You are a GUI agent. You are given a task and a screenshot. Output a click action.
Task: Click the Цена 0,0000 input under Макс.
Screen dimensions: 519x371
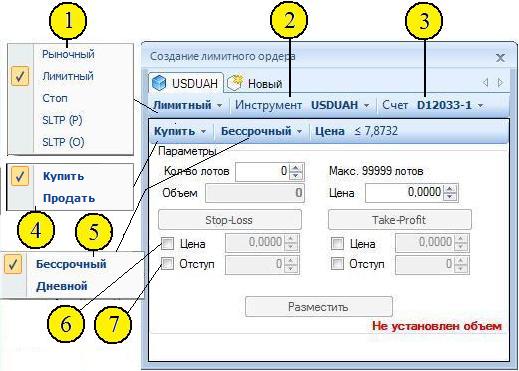coord(404,193)
